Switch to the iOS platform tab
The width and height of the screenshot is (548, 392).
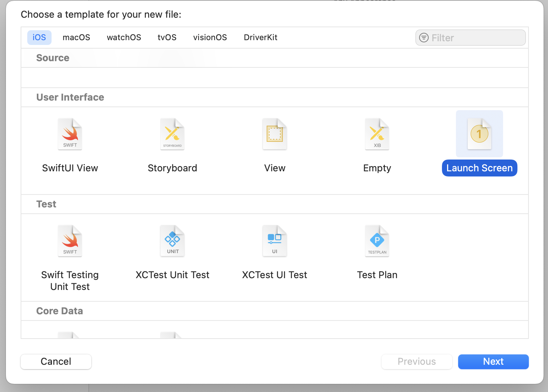click(39, 38)
